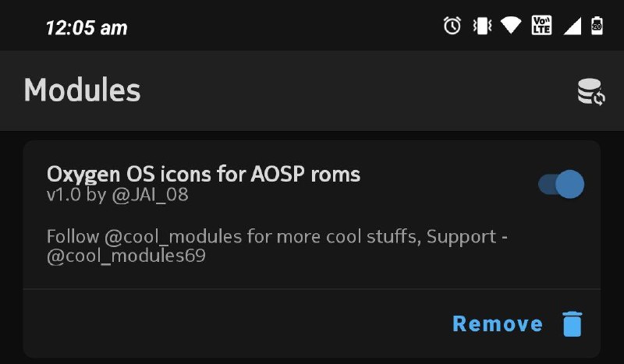Tap the 'for more cool stuffs' description text
The width and height of the screenshot is (624, 364).
click(334, 236)
